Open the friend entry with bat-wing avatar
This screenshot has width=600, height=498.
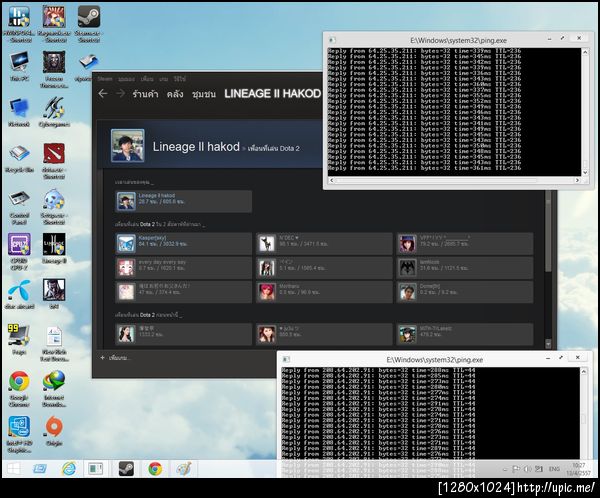point(465,268)
